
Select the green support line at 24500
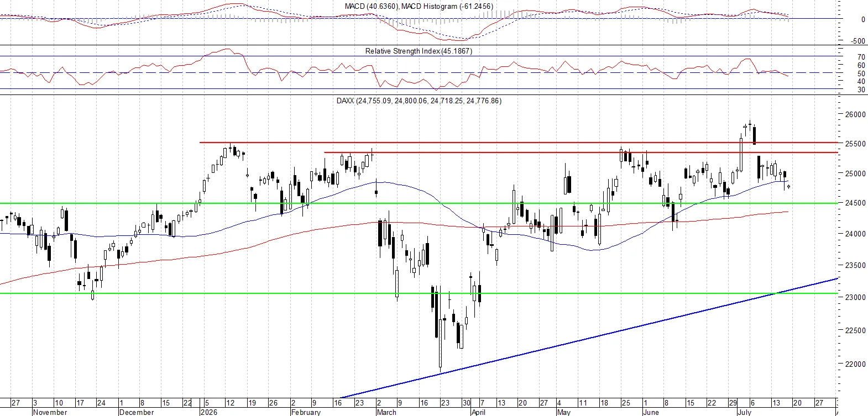[x=419, y=203]
